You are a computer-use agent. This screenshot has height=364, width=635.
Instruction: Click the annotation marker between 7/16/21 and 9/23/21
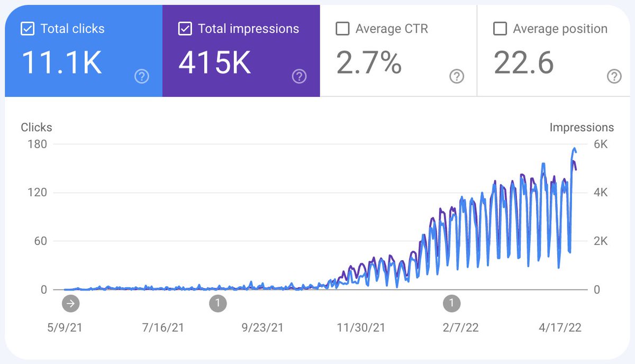(x=218, y=303)
